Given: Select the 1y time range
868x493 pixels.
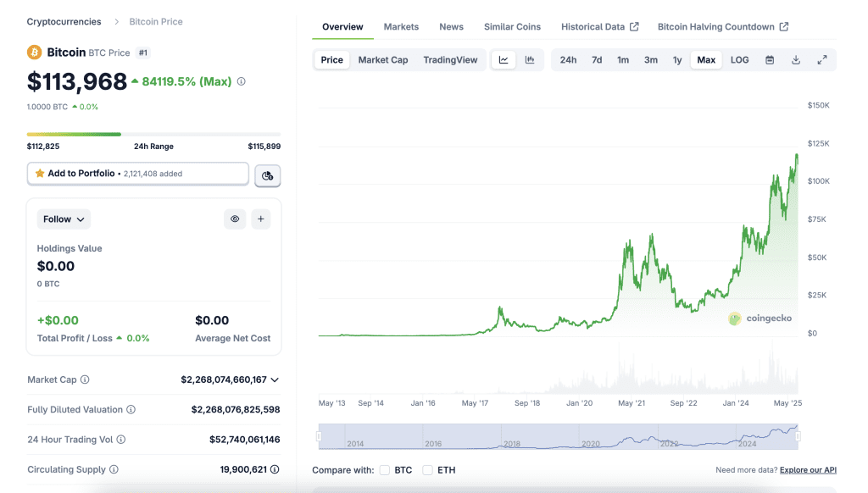Looking at the screenshot, I should click(677, 60).
